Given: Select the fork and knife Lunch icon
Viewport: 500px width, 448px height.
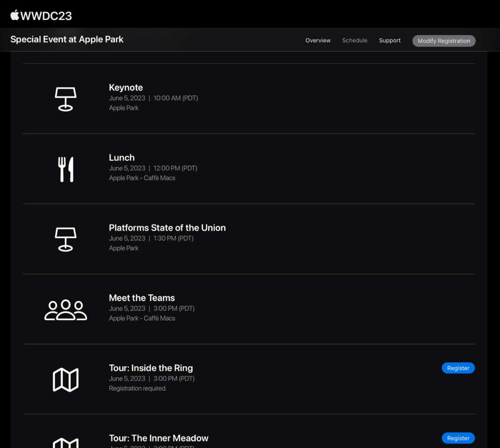Looking at the screenshot, I should (66, 169).
